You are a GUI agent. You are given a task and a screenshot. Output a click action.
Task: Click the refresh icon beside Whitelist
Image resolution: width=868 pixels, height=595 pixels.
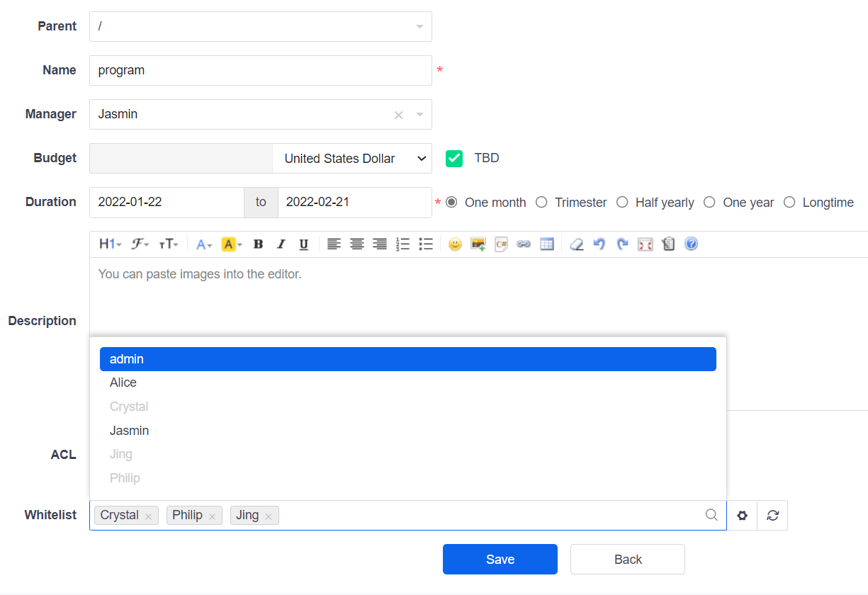[x=772, y=516]
